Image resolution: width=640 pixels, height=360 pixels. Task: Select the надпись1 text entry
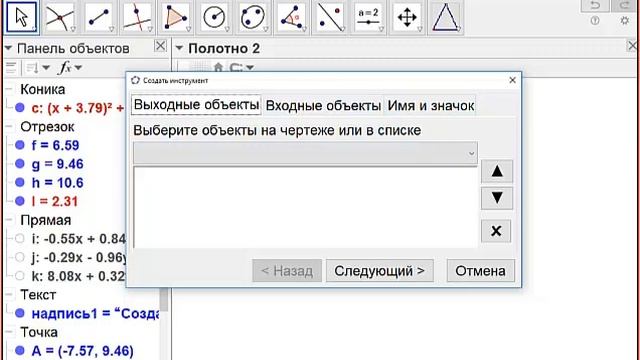click(x=95, y=313)
